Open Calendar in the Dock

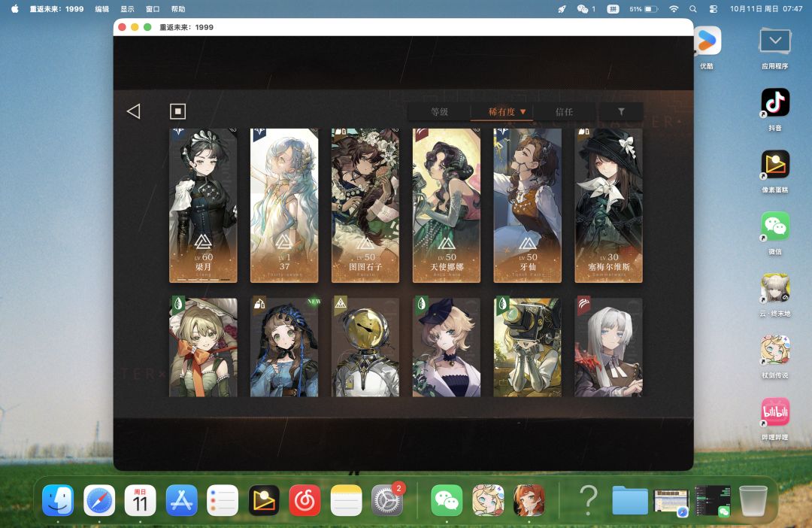[141, 500]
